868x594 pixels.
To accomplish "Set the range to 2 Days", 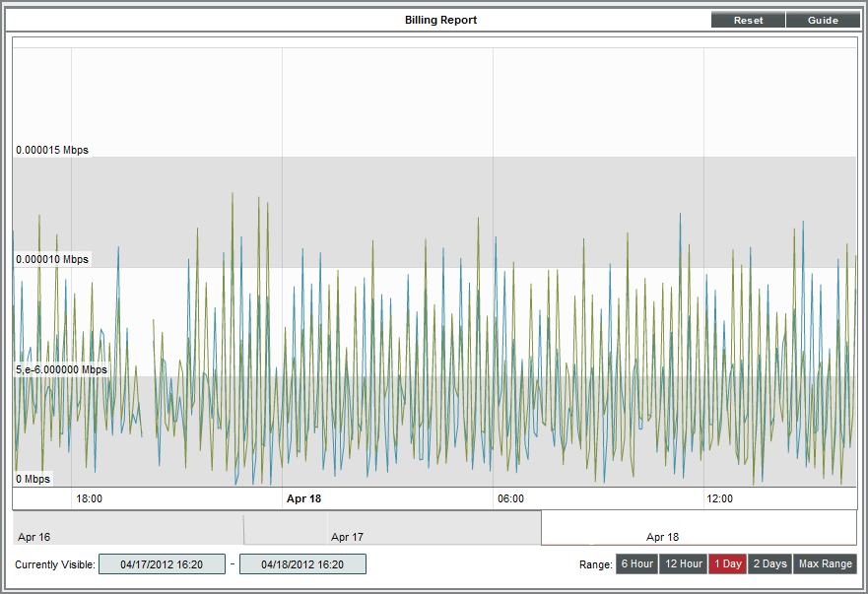I will [x=769, y=563].
